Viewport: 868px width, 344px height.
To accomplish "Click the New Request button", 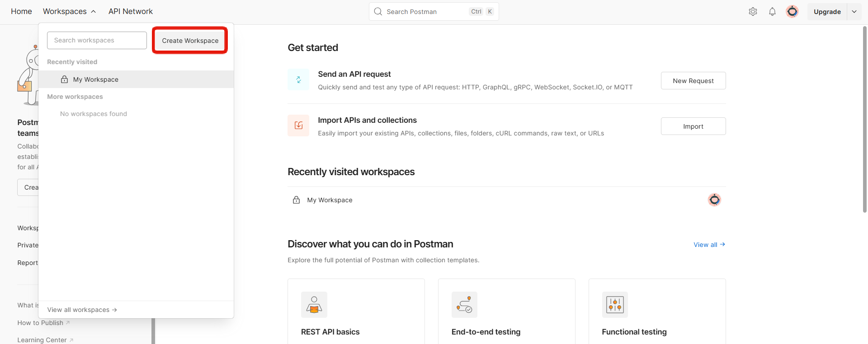I will click(x=693, y=81).
